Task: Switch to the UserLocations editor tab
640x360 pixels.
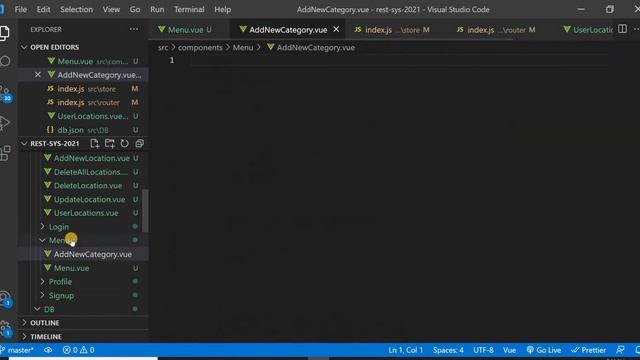Action: coord(588,29)
